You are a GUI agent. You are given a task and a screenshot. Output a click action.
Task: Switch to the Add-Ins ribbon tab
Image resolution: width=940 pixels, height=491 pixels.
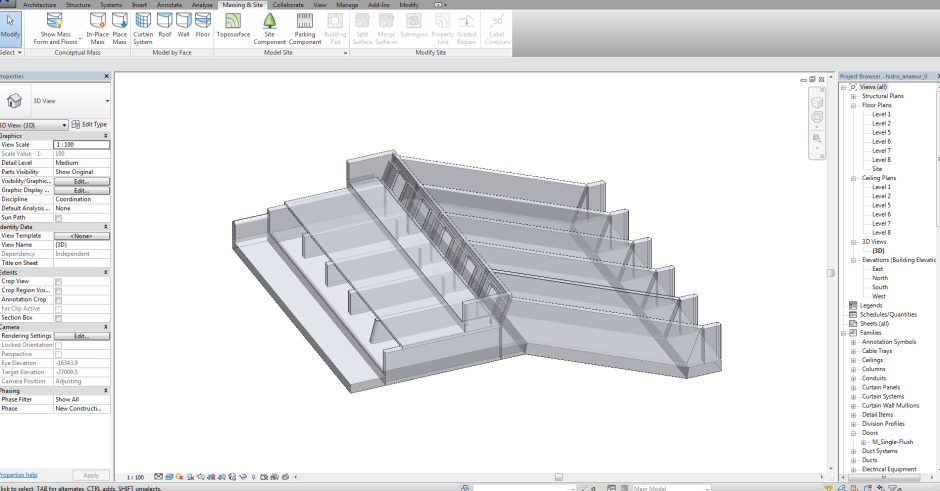[378, 5]
